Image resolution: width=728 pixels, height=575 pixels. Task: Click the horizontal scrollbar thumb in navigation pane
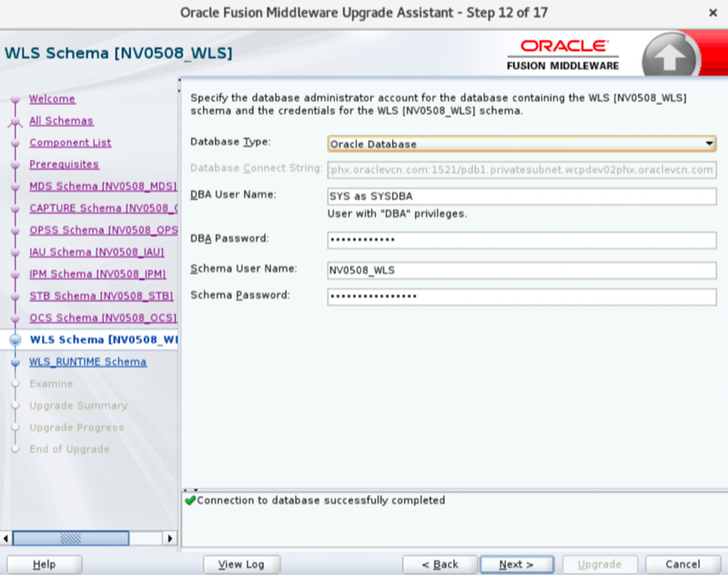(71, 539)
